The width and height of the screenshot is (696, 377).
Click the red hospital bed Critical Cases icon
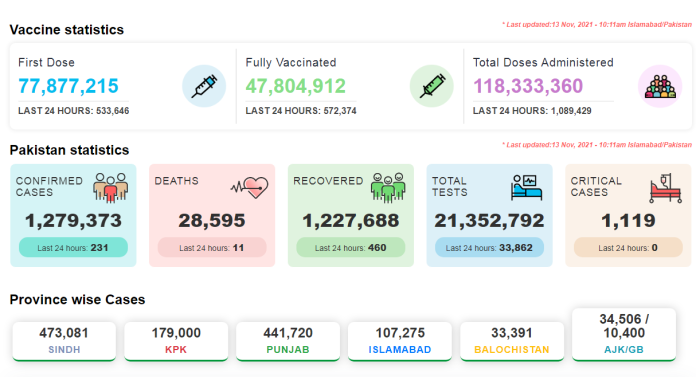click(x=665, y=188)
